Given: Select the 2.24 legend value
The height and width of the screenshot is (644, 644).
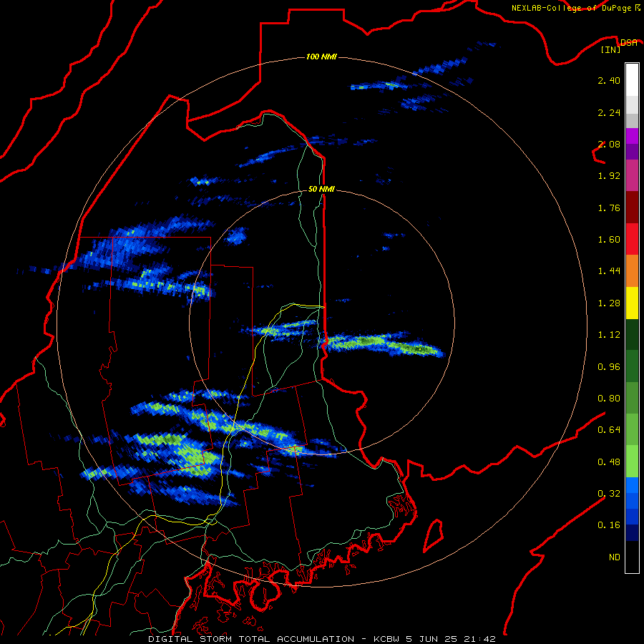Looking at the screenshot, I should coord(609,112).
